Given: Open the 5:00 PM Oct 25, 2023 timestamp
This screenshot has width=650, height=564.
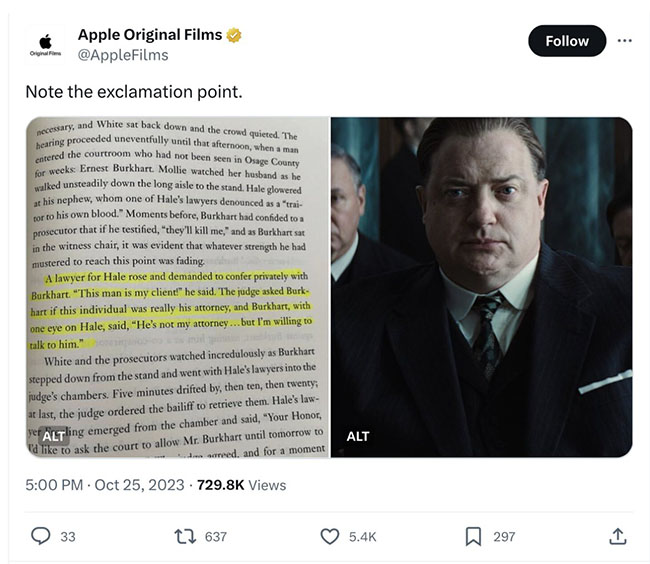Looking at the screenshot, I should coord(105,485).
